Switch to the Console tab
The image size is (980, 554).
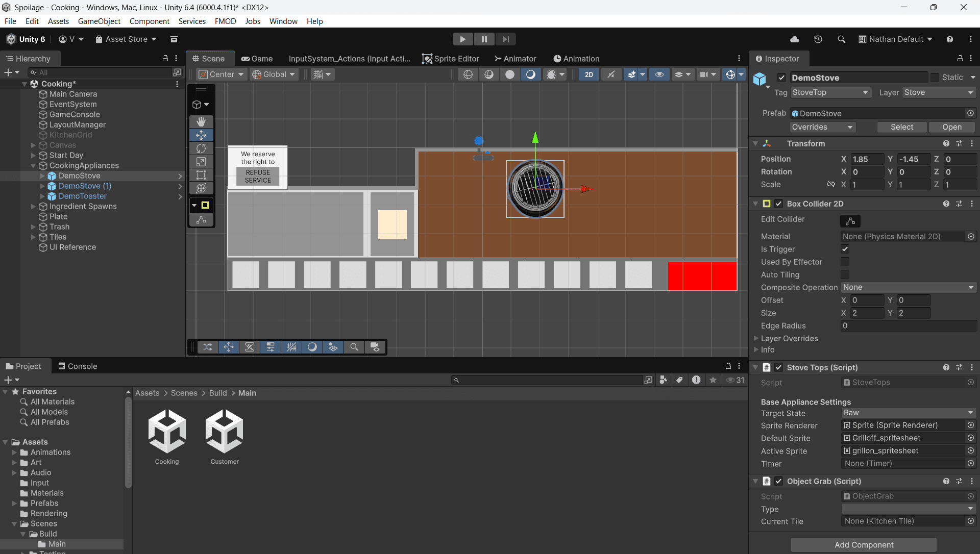[x=78, y=366]
